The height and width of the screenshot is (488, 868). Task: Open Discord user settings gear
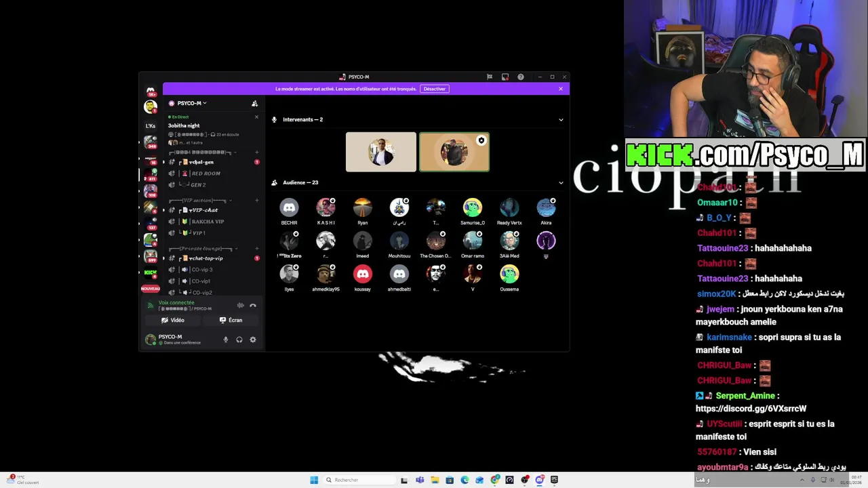pyautogui.click(x=253, y=340)
